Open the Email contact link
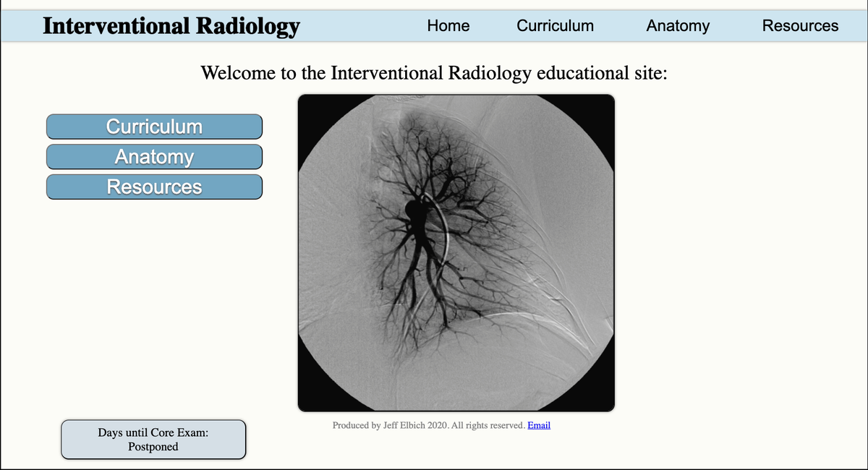The width and height of the screenshot is (868, 470). click(x=539, y=425)
